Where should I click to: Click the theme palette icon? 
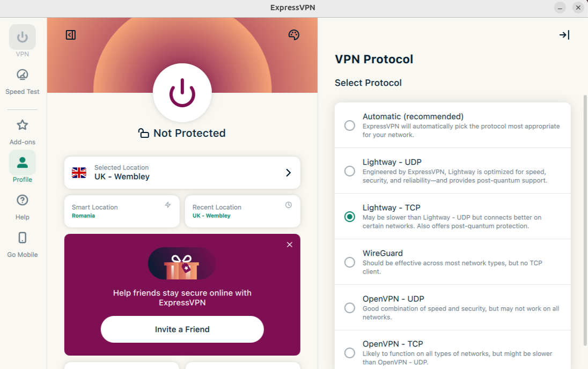(293, 35)
